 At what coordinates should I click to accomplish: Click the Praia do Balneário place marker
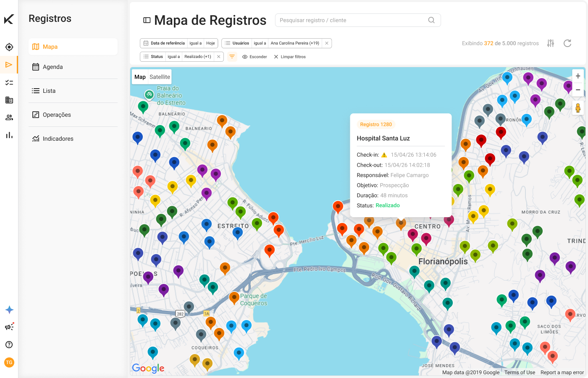pos(149,94)
